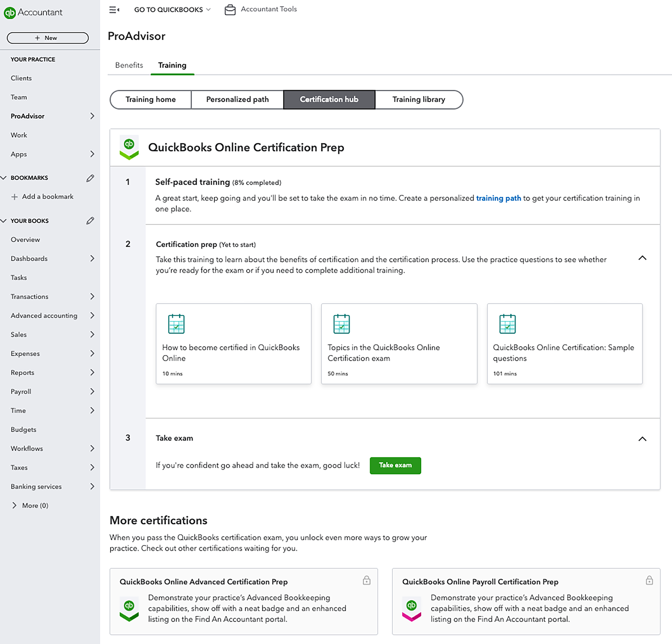Collapse the sidebar navigation menu icon
Image resolution: width=672 pixels, height=644 pixels.
(x=114, y=10)
